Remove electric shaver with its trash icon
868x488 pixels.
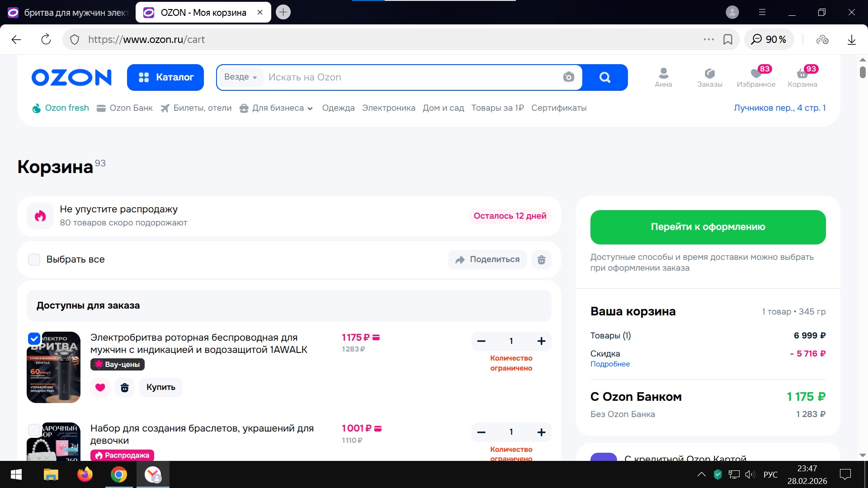point(124,387)
